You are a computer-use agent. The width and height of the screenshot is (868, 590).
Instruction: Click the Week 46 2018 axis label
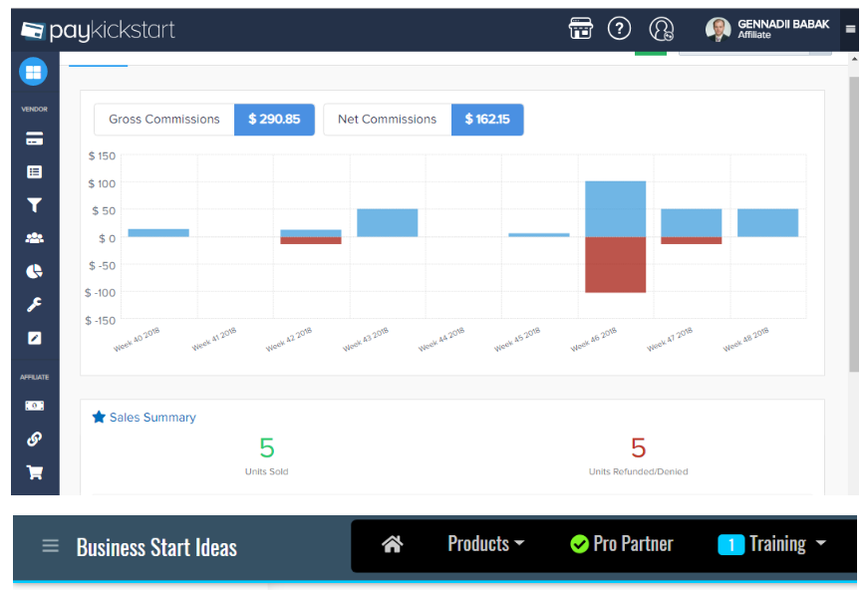click(593, 339)
